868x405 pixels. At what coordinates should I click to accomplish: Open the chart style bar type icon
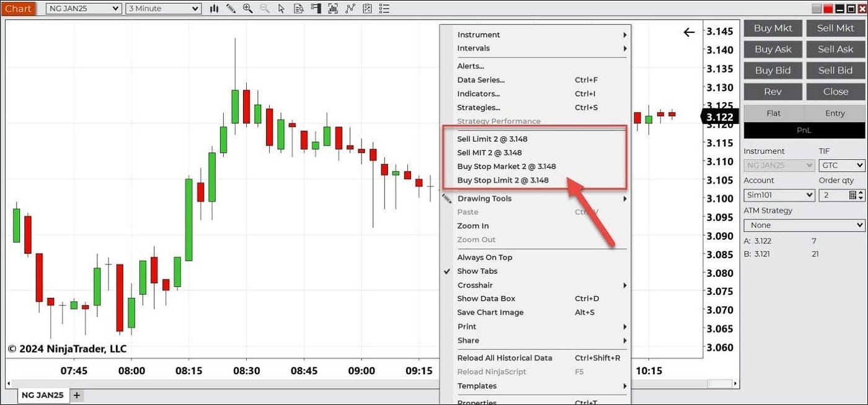215,9
